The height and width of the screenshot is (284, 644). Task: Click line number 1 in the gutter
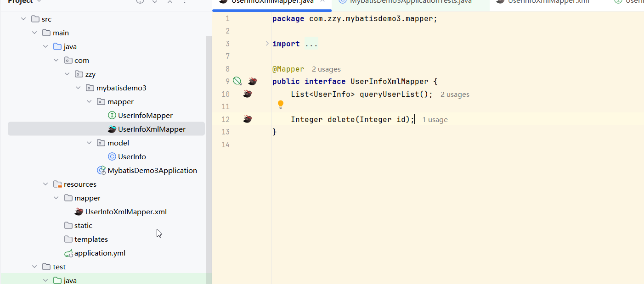click(227, 19)
